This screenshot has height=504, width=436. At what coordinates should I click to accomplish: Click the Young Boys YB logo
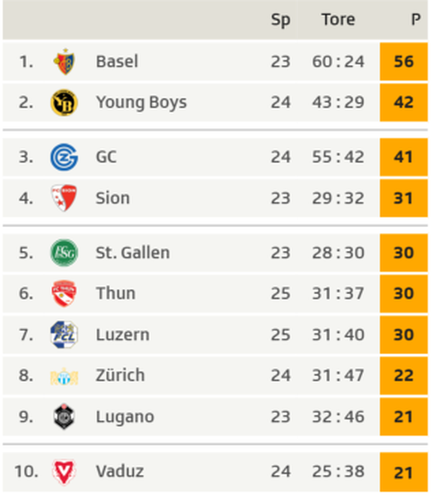click(x=64, y=103)
